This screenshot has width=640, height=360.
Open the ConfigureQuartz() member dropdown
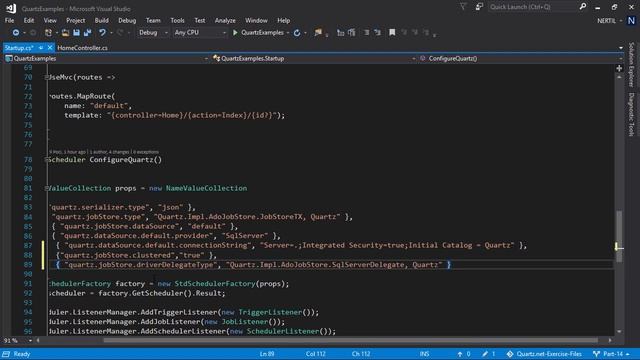521,59
